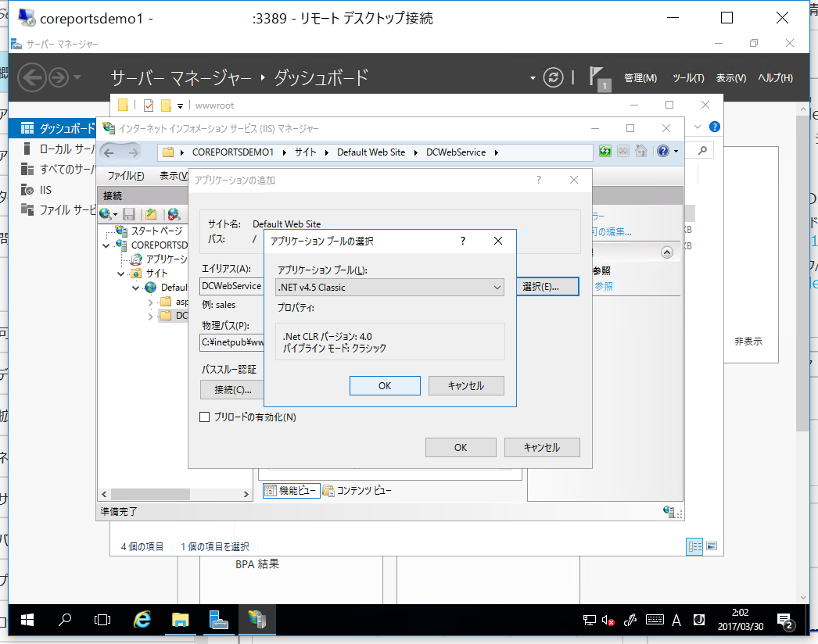Click the search magnifier in Explorer window

703,151
